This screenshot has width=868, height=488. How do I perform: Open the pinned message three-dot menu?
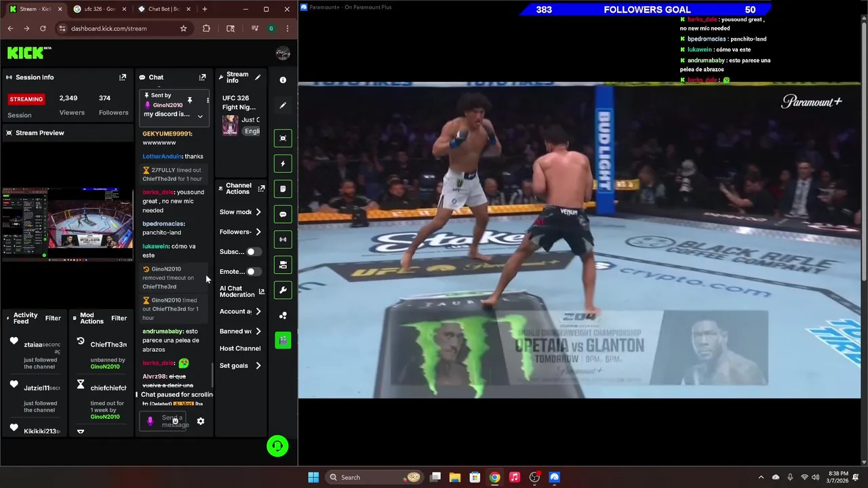208,100
